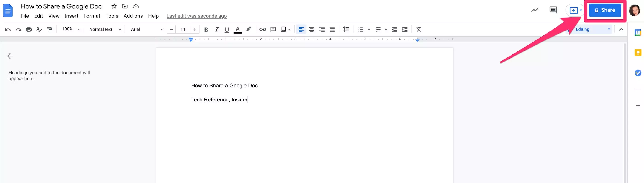The width and height of the screenshot is (644, 183).
Task: Open the Arial font dropdown
Action: [x=147, y=29]
